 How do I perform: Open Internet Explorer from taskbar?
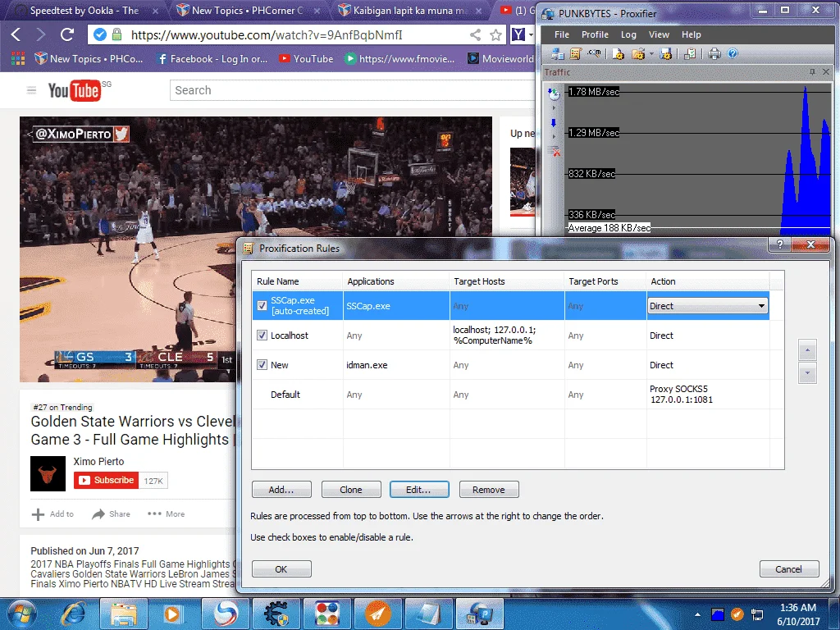(72, 614)
